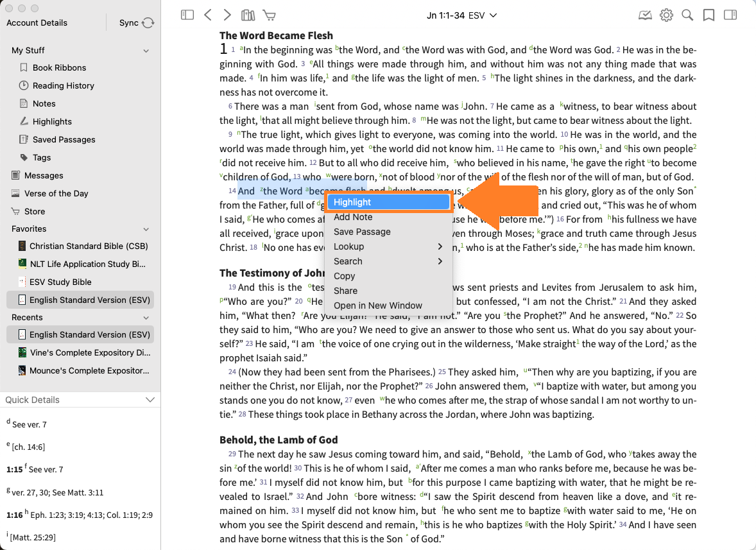
Task: Collapse the Quick Details panel
Action: click(x=150, y=400)
